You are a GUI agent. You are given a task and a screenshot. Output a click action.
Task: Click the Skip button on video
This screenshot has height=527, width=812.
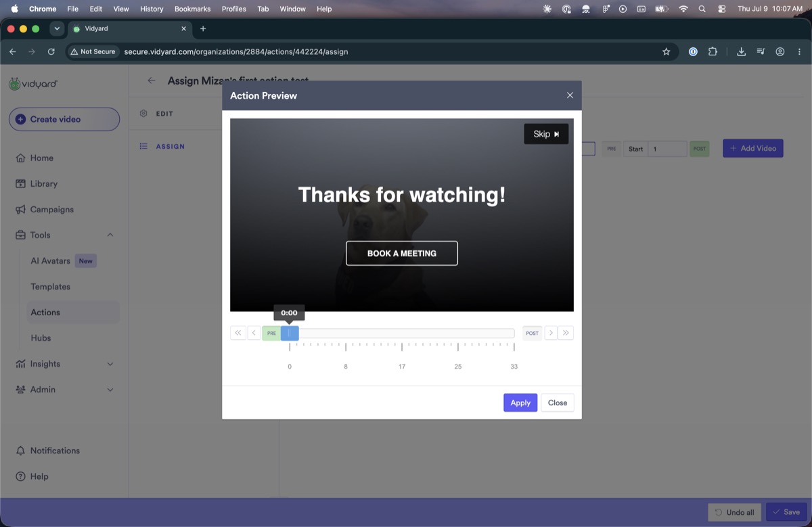pos(546,134)
